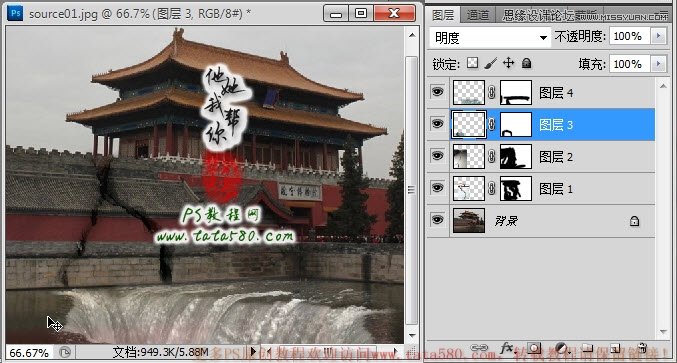
Task: Click canvas vertical scrollbar down arrow
Action: click(412, 335)
